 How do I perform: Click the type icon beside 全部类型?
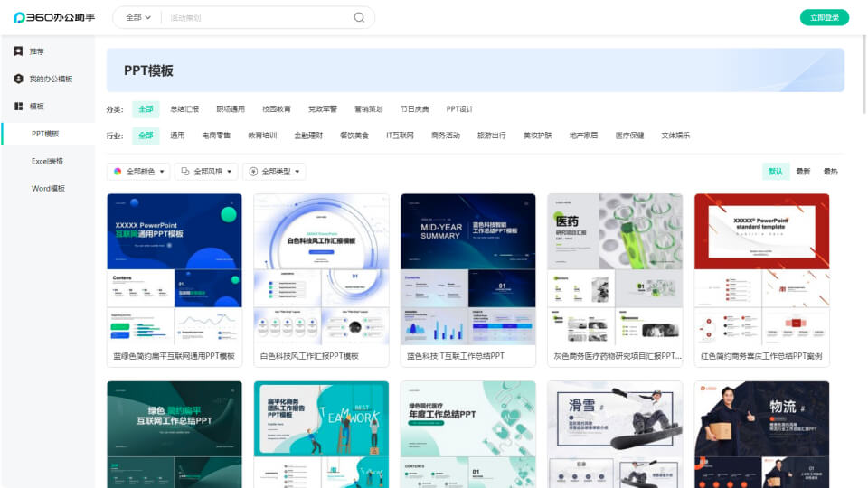(x=253, y=172)
